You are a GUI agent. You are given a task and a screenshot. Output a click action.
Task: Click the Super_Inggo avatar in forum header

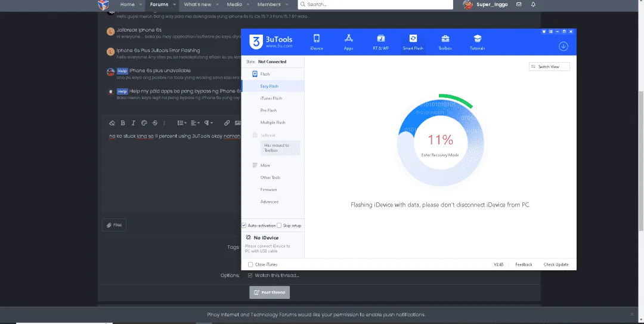coord(467,5)
